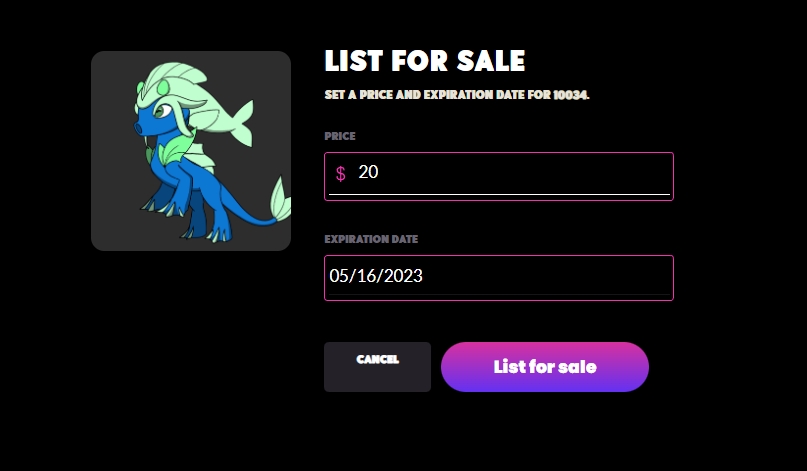
Task: Click the pink dollar sign icon
Action: 340,174
